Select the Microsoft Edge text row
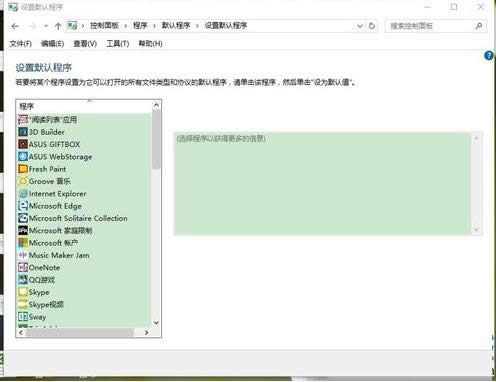Viewport: 496px width, 382px height. (55, 206)
